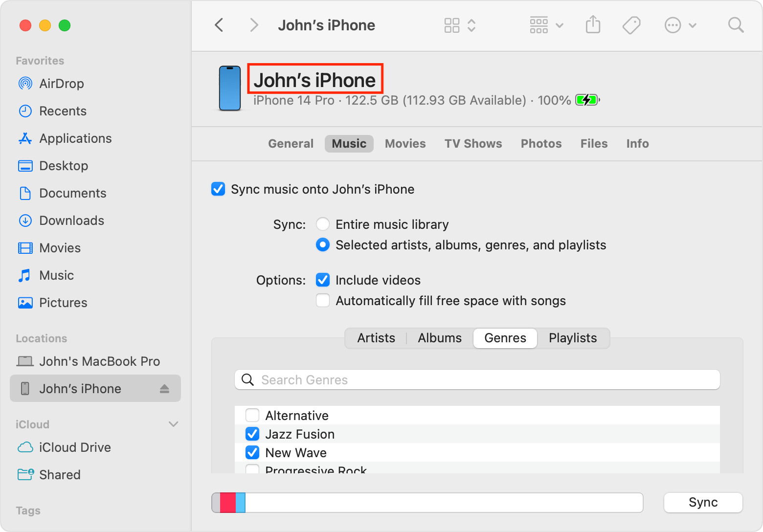Check the Alternative genre
763x532 pixels.
pyautogui.click(x=252, y=416)
